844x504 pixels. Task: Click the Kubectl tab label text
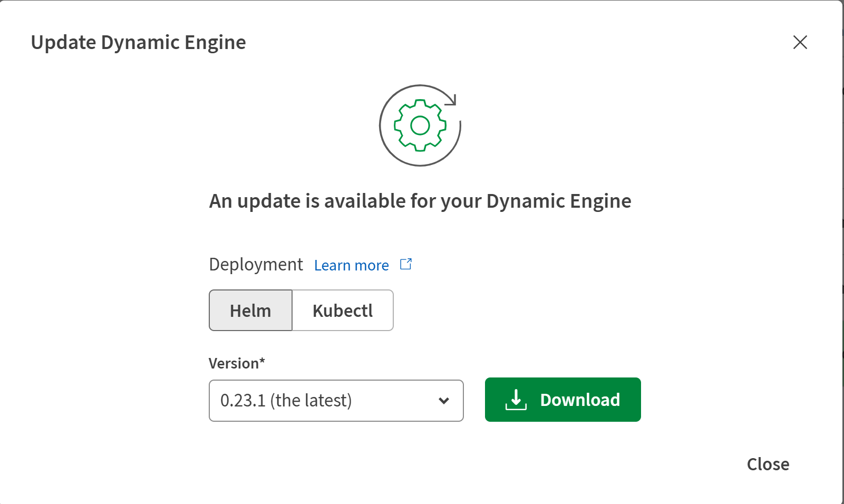tap(343, 311)
